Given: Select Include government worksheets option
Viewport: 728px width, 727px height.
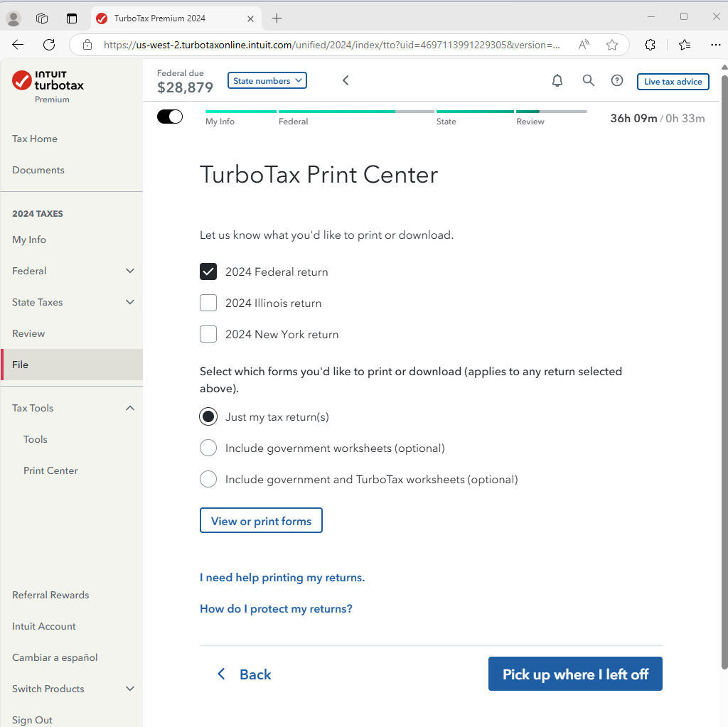Looking at the screenshot, I should [x=208, y=448].
